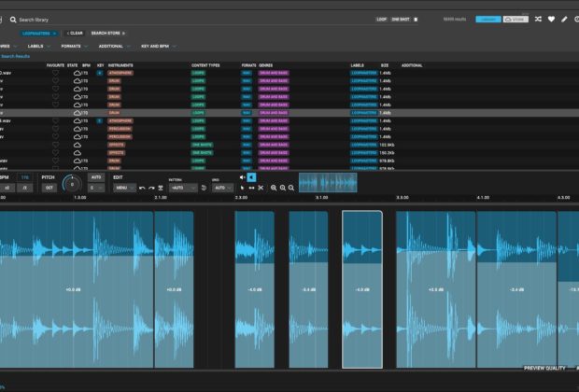Open the key value dropdown below AUTO
Viewport: 579px width, 392px height.
96,188
